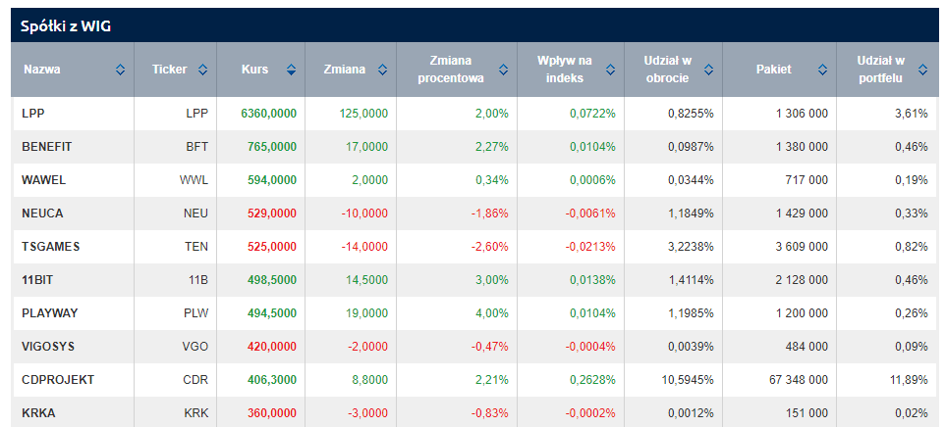This screenshot has height=427, width=945.
Task: Click the Nazwa column header label
Action: point(42,70)
